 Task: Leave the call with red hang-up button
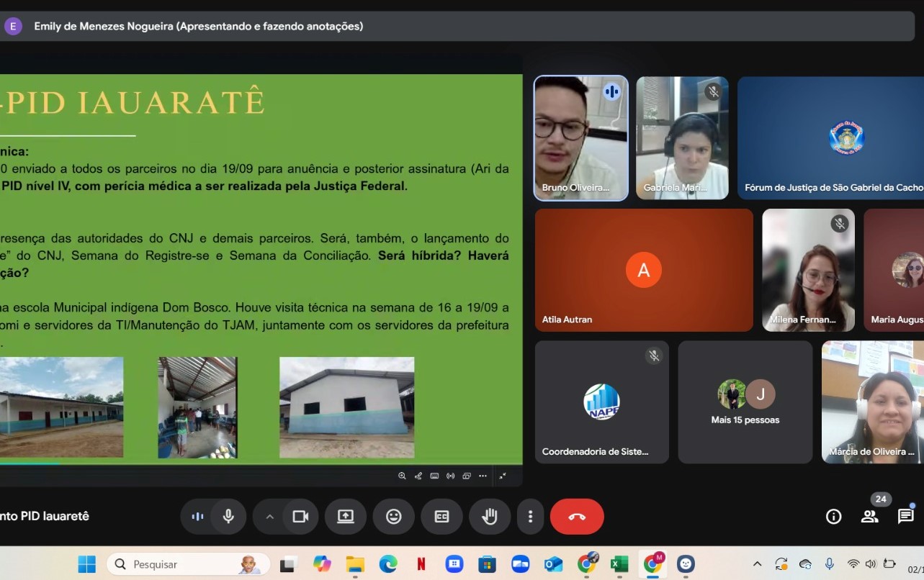(577, 517)
